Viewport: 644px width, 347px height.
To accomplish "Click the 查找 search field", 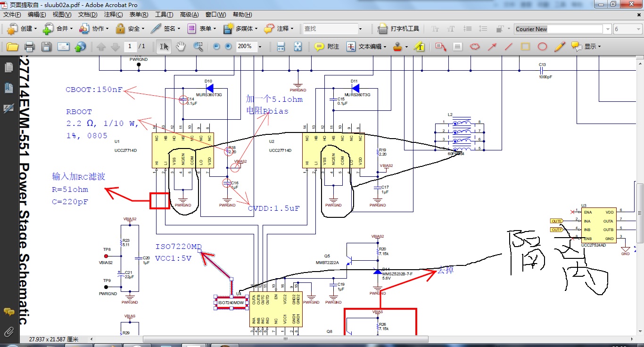I will [330, 29].
